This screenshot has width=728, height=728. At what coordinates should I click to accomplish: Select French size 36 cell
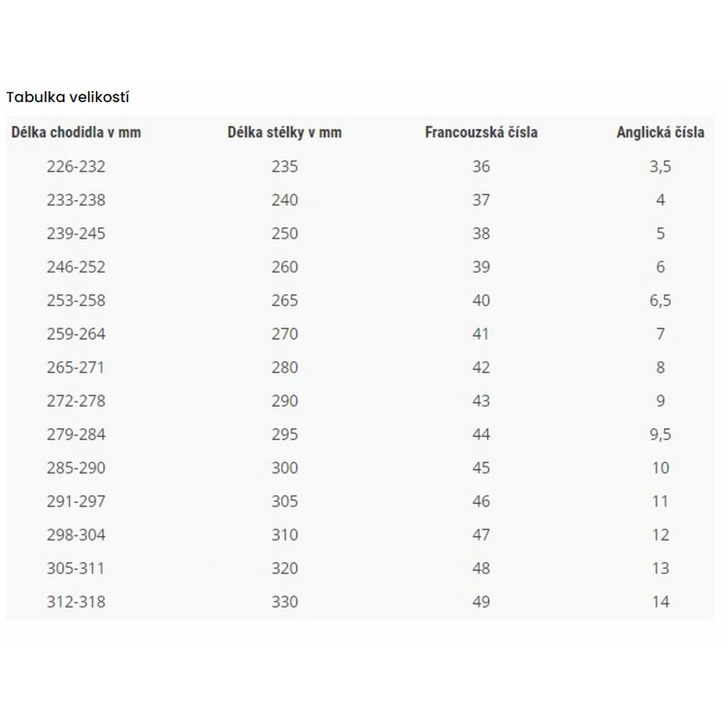(x=480, y=167)
